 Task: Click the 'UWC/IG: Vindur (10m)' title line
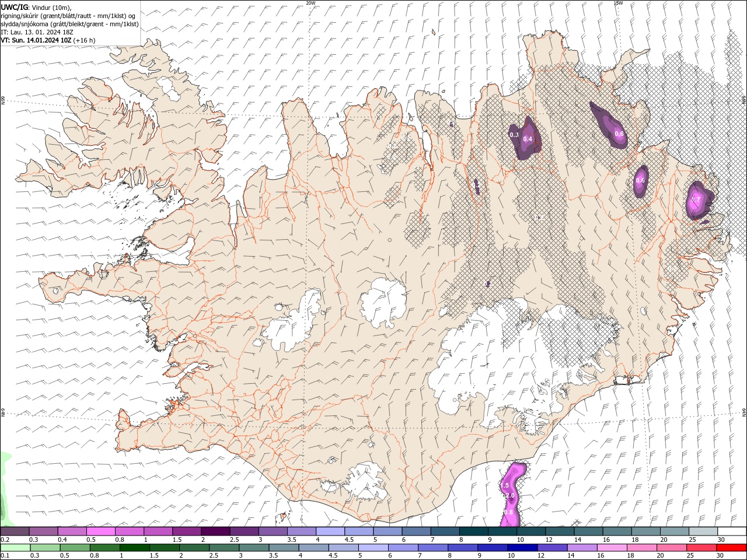coord(36,7)
